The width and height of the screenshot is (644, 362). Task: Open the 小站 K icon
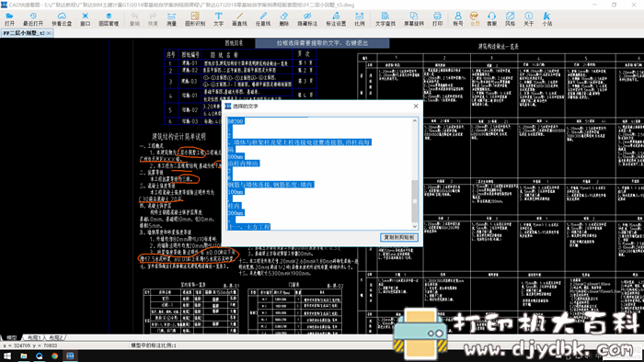coord(546,19)
